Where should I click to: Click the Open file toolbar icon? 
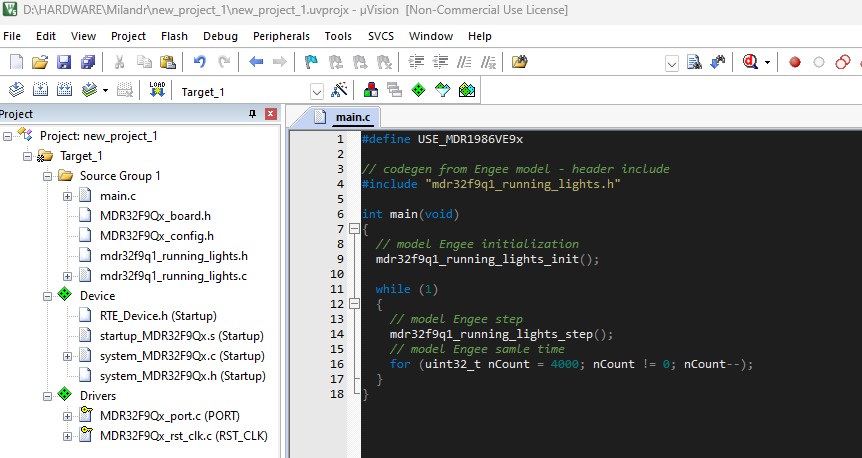[x=40, y=62]
